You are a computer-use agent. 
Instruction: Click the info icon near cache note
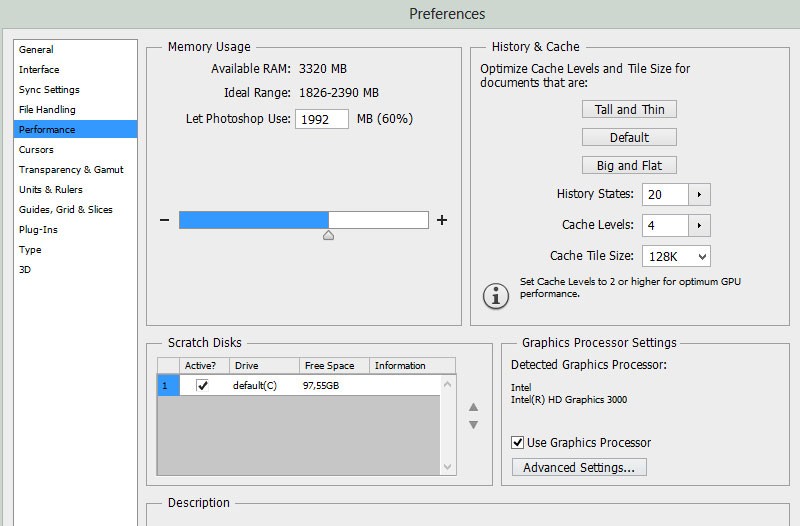point(495,295)
